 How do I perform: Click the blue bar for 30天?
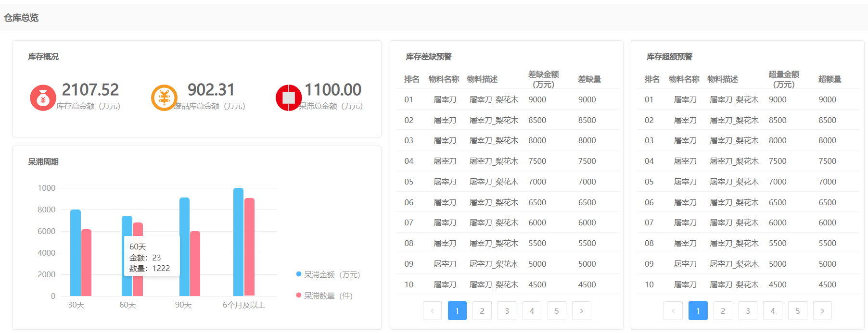tap(76, 253)
